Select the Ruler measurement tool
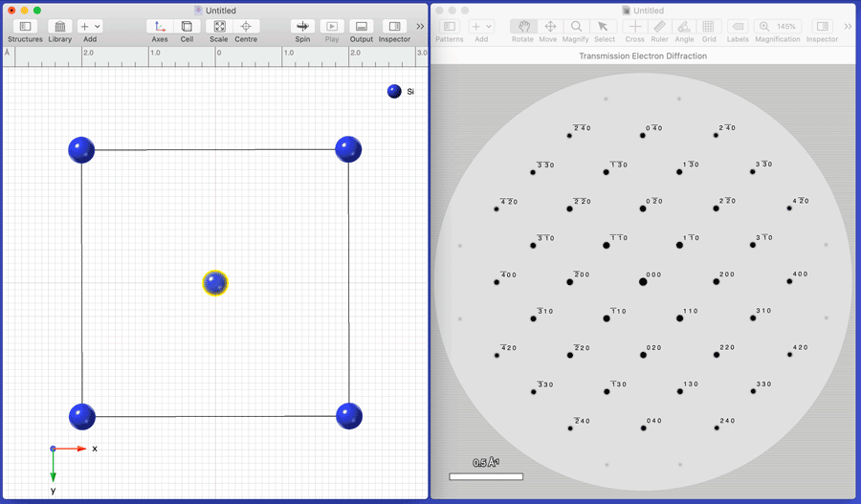 pyautogui.click(x=659, y=27)
